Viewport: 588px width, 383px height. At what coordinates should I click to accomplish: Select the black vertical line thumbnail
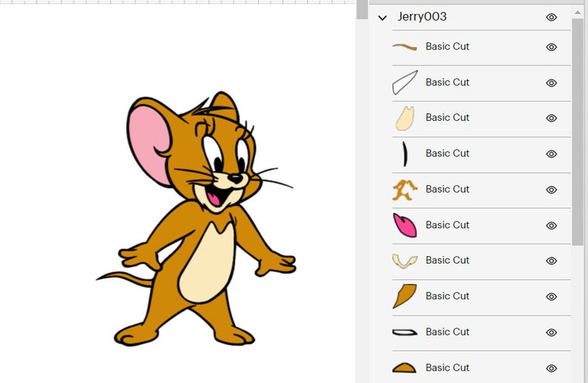(x=405, y=154)
